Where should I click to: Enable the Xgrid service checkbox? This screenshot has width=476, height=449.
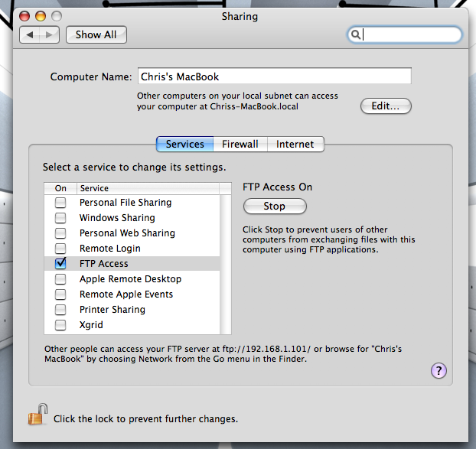click(60, 324)
